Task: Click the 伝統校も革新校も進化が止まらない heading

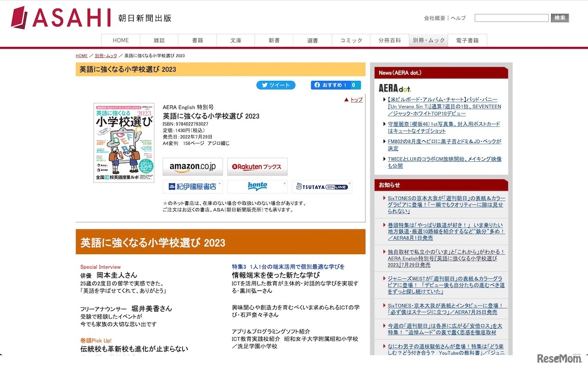Action: (x=134, y=349)
